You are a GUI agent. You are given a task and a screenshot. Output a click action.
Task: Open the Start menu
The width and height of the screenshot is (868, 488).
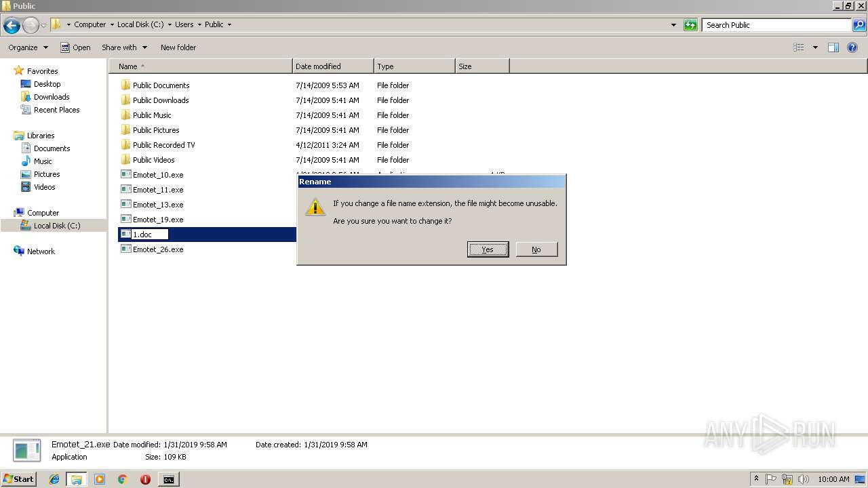click(19, 479)
